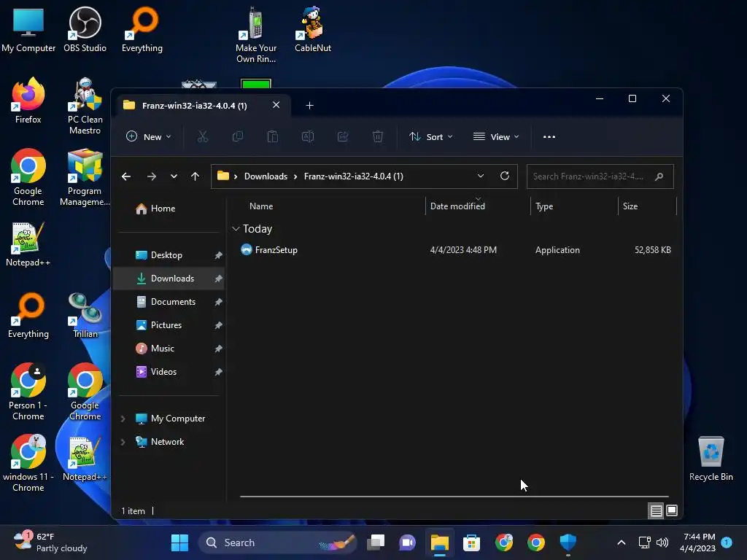Select Person 1 - Chrome desktop shortcut
Screen dimensions: 747x560
(x=28, y=392)
